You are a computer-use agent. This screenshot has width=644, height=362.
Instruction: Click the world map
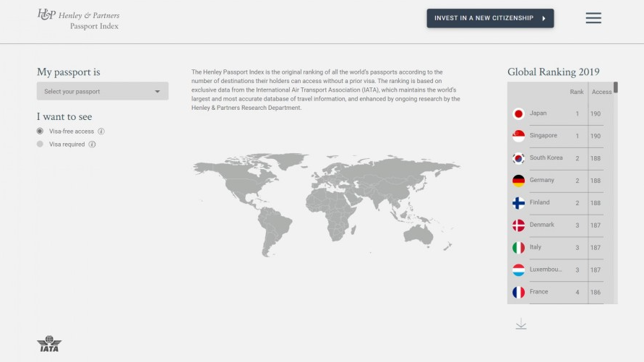[x=327, y=204]
